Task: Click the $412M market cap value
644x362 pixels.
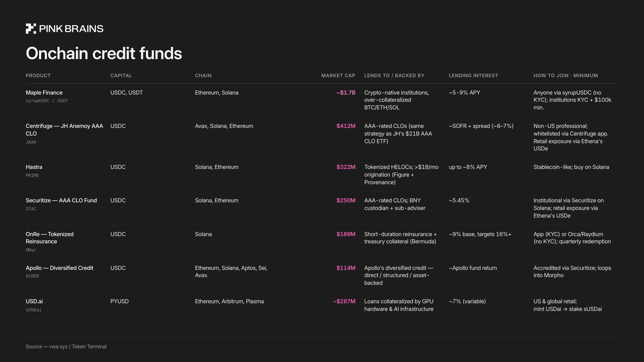Action: pos(346,126)
